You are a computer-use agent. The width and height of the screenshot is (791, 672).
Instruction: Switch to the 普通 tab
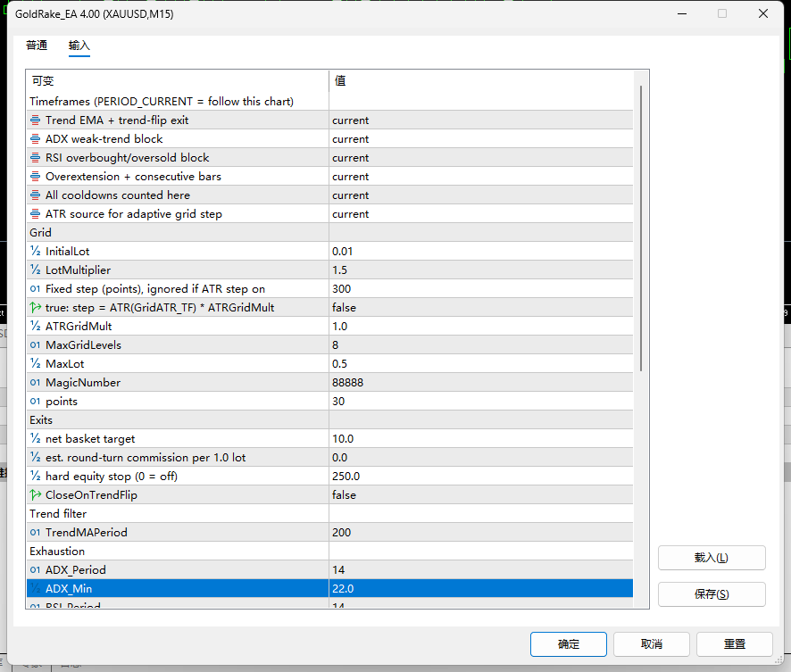coord(37,46)
